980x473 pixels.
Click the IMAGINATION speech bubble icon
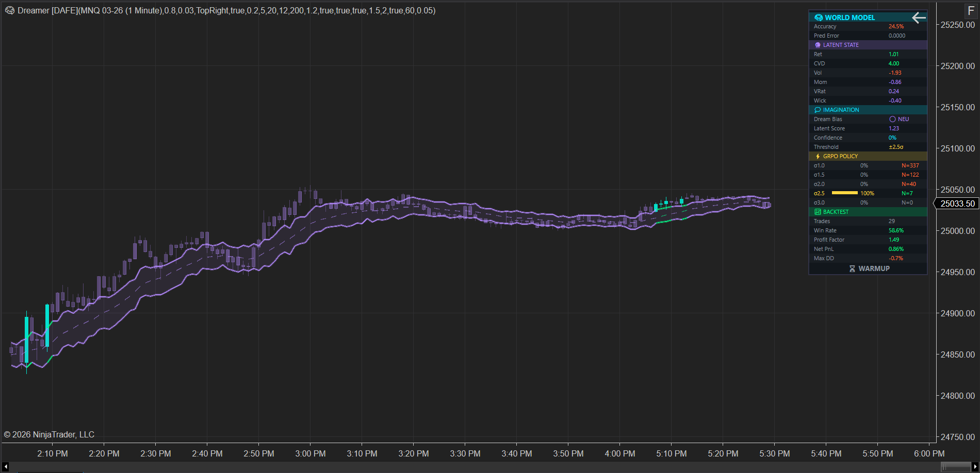coord(818,110)
